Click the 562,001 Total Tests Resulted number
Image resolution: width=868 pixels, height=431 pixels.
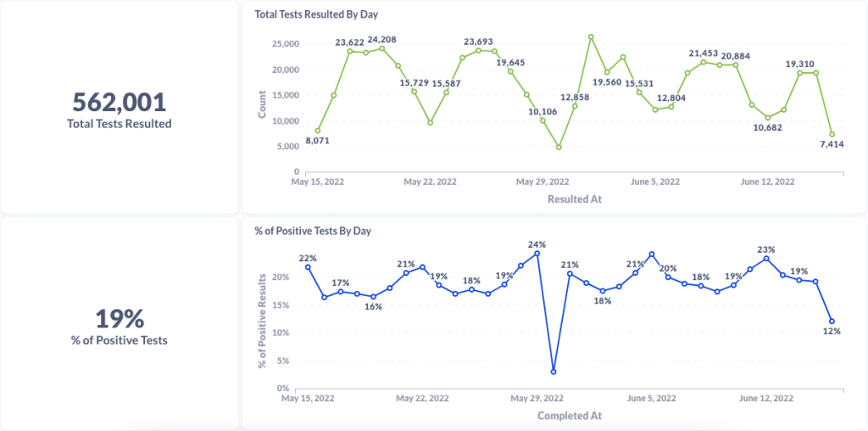pyautogui.click(x=120, y=102)
